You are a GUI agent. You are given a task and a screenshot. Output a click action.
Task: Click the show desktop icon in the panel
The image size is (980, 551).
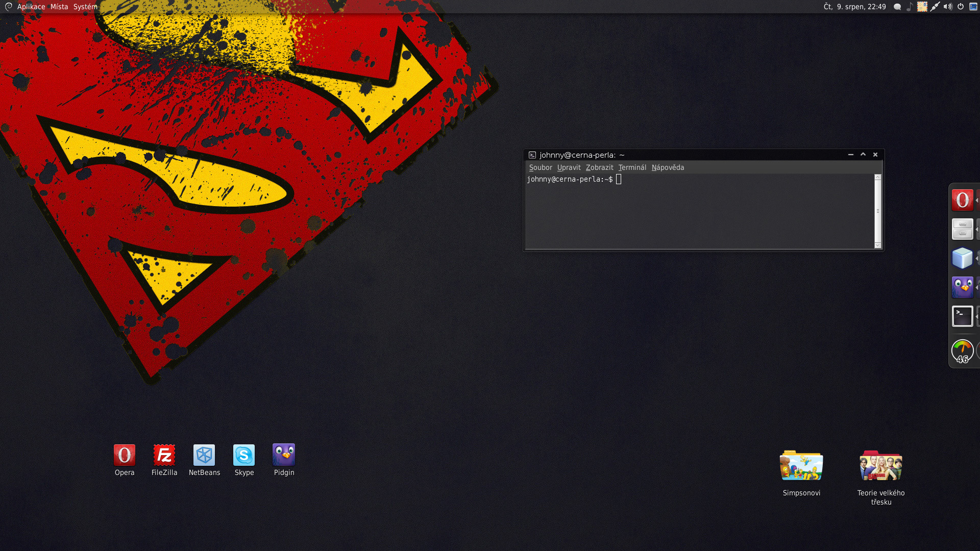[x=973, y=7]
